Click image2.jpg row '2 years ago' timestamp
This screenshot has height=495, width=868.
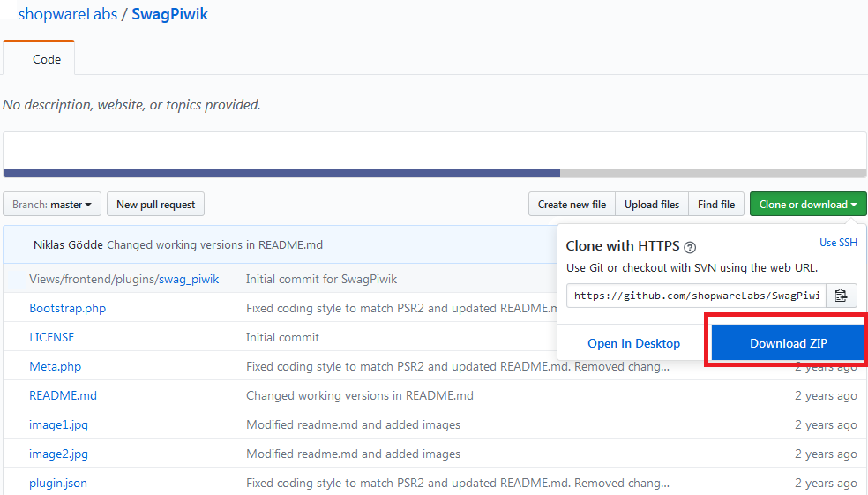click(x=826, y=454)
